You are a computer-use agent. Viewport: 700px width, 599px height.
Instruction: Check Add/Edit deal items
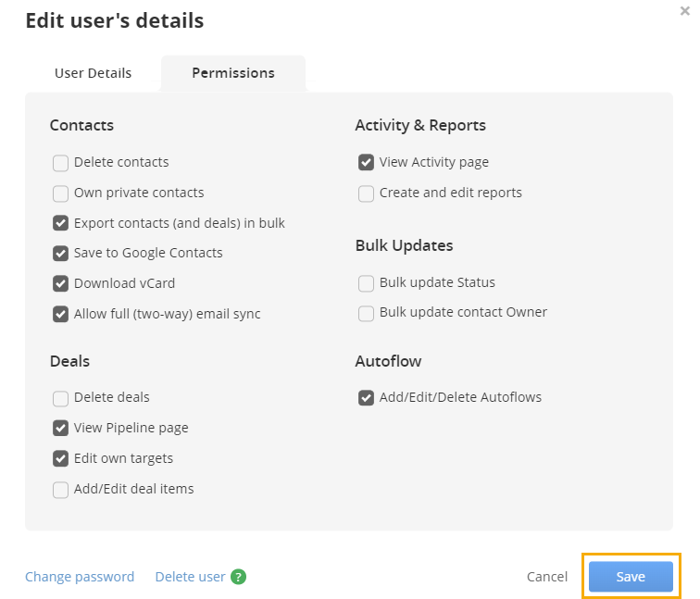(x=60, y=490)
